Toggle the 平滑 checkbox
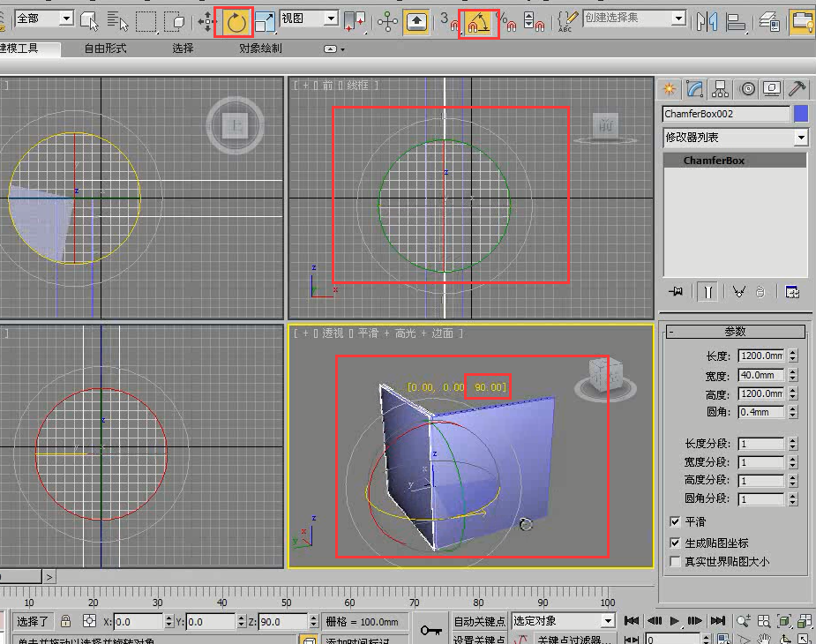 coord(675,522)
